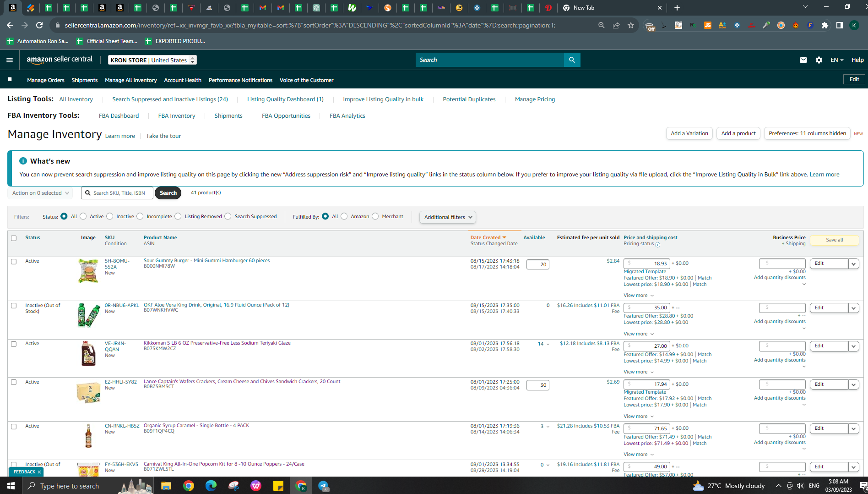This screenshot has width=868, height=494.
Task: Click the Add a product button
Action: coord(738,133)
